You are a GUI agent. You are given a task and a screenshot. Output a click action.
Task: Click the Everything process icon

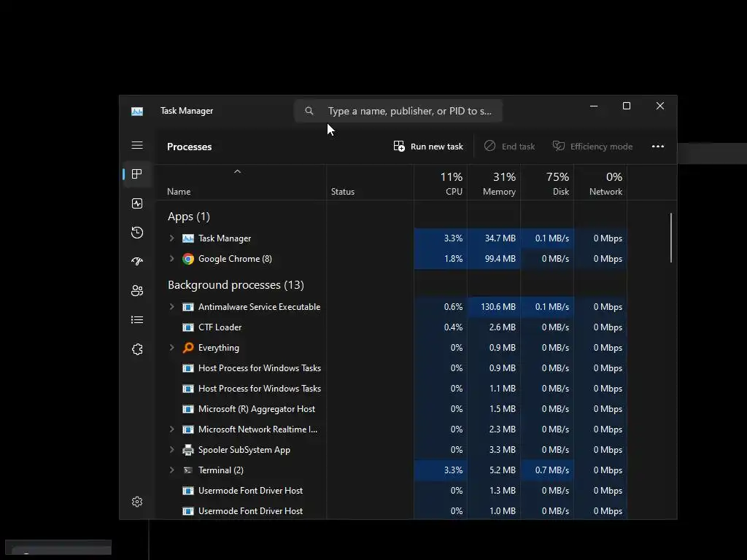188,348
